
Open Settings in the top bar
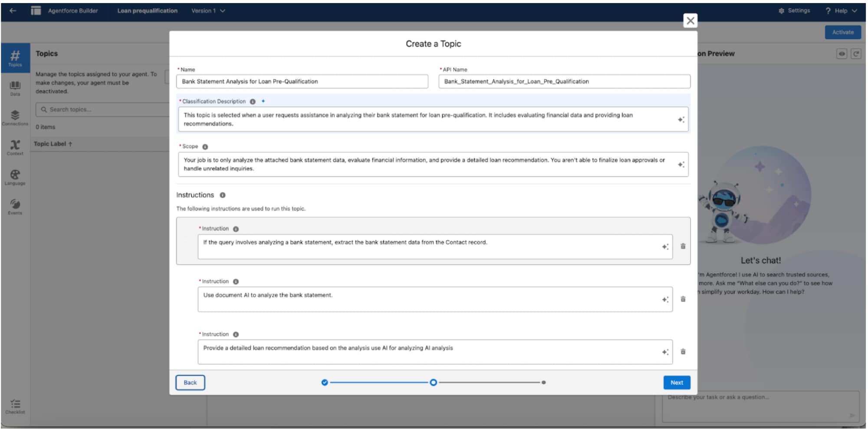coord(794,11)
